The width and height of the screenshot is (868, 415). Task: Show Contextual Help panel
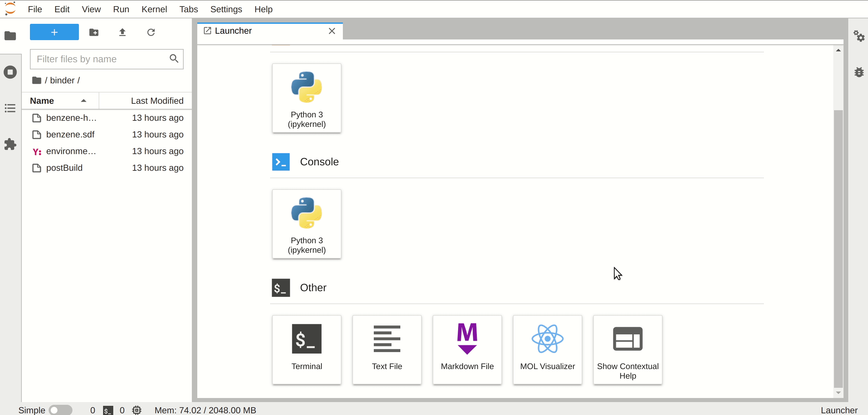pos(628,349)
